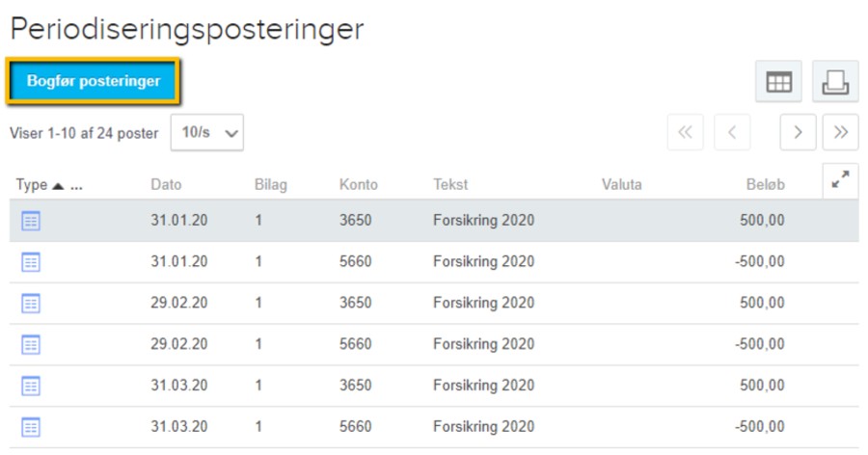This screenshot has width=868, height=455.
Task: Jump to the last page arrow
Action: pos(840,132)
